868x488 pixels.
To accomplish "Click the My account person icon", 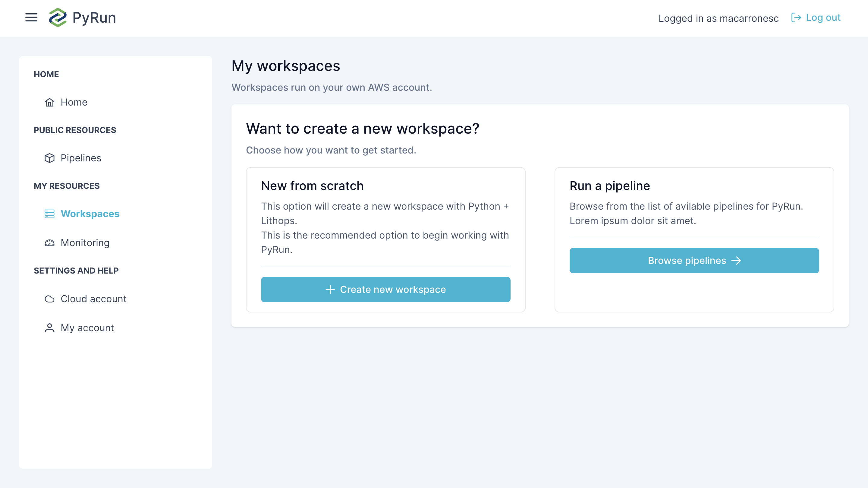I will (49, 328).
